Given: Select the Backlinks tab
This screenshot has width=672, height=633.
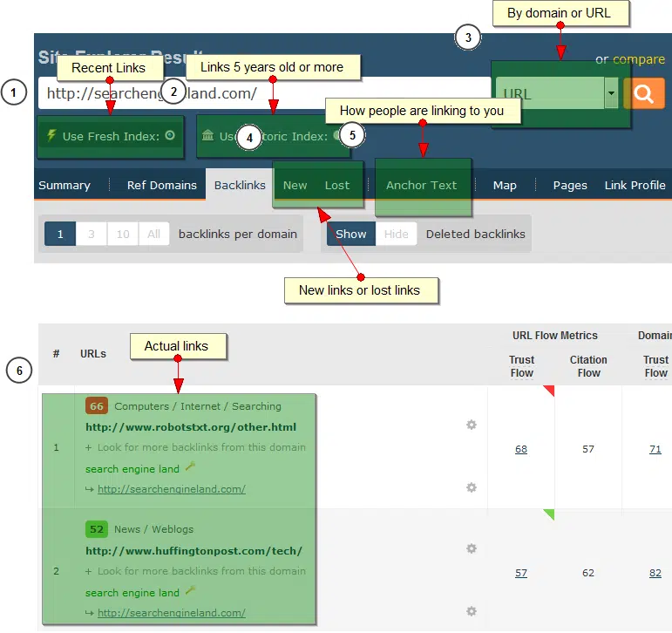Looking at the screenshot, I should coord(240,185).
